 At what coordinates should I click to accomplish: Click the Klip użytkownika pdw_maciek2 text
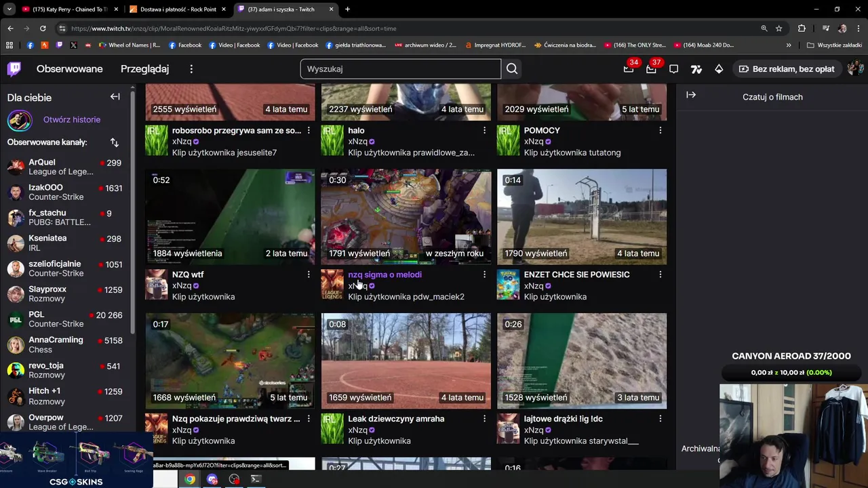pos(406,297)
